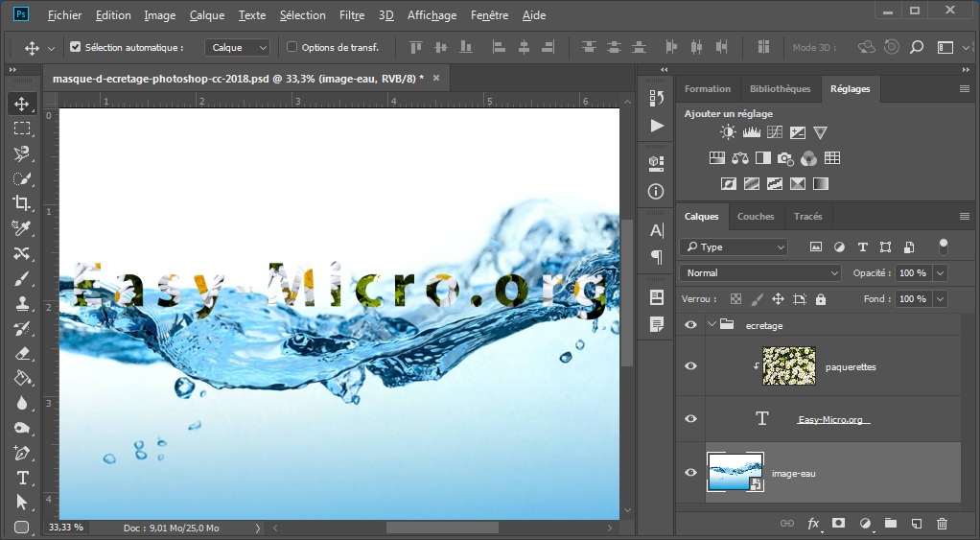Open the Character panel icon

(x=656, y=230)
